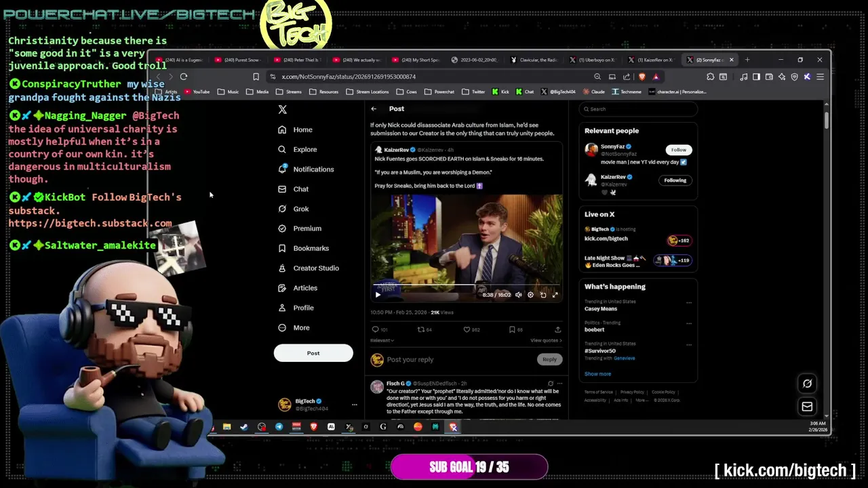868x488 pixels.
Task: Open the video settings gear
Action: 531,295
